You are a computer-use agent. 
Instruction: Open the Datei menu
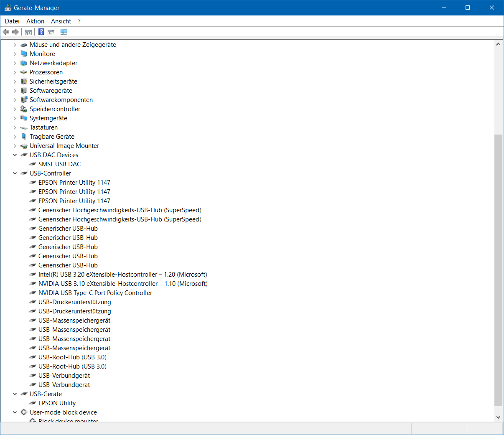coord(12,21)
